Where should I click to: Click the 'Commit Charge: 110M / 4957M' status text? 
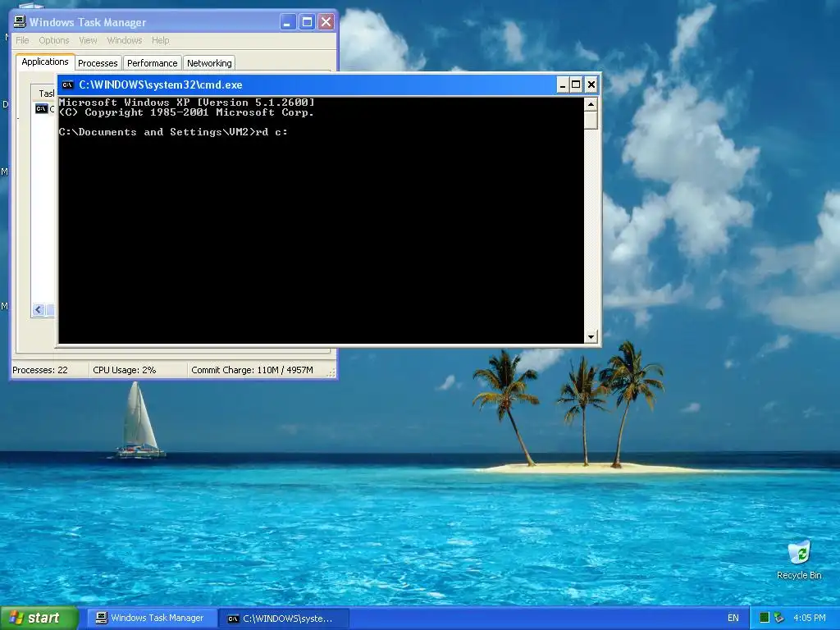click(253, 370)
